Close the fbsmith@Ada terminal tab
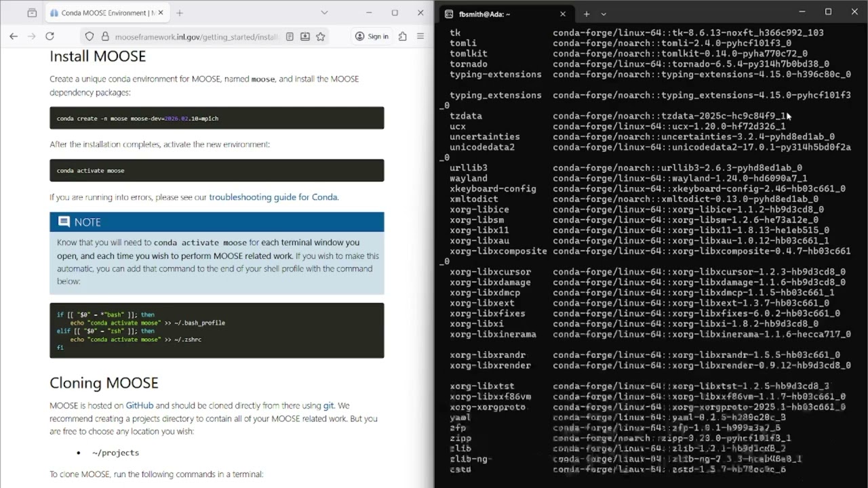Image resolution: width=868 pixels, height=488 pixels. click(x=563, y=14)
